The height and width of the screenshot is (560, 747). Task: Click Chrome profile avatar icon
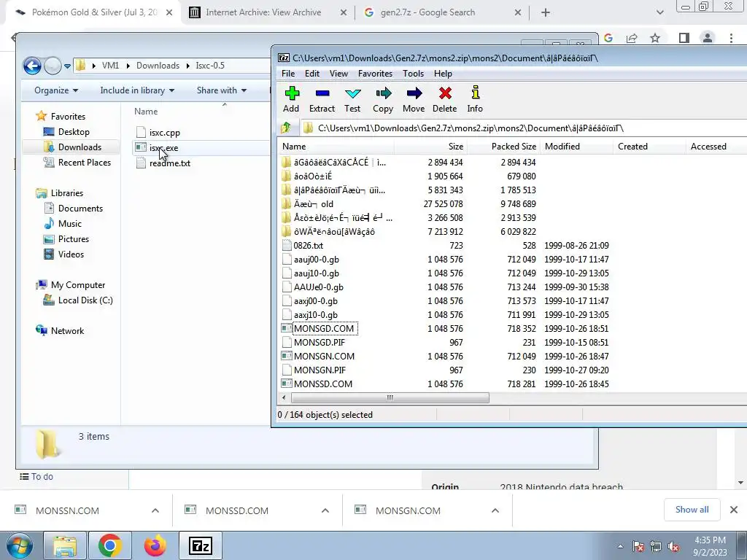coord(708,38)
